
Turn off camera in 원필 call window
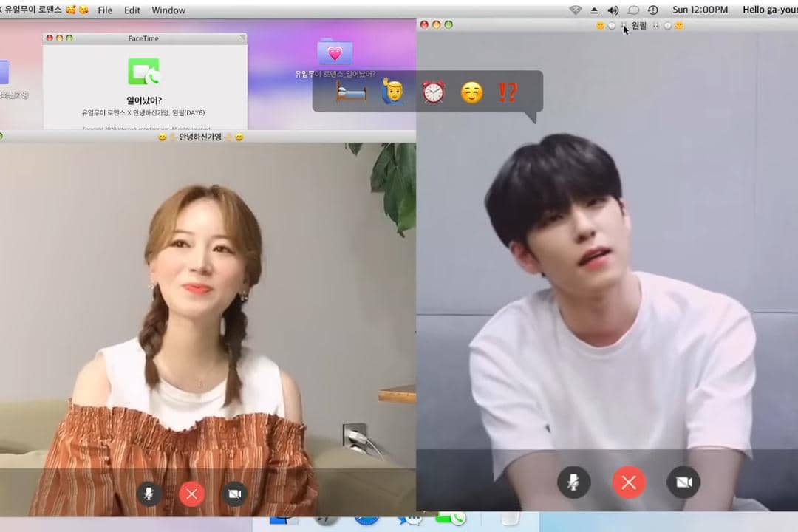tap(683, 482)
